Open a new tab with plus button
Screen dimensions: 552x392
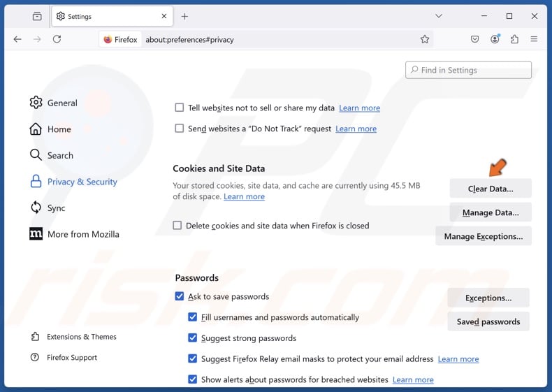[x=184, y=16]
